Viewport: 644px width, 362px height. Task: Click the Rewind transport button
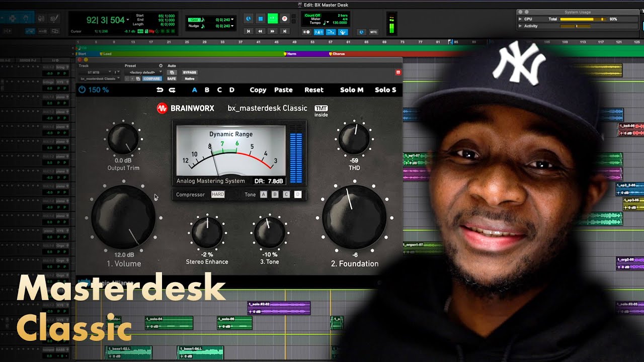[260, 31]
